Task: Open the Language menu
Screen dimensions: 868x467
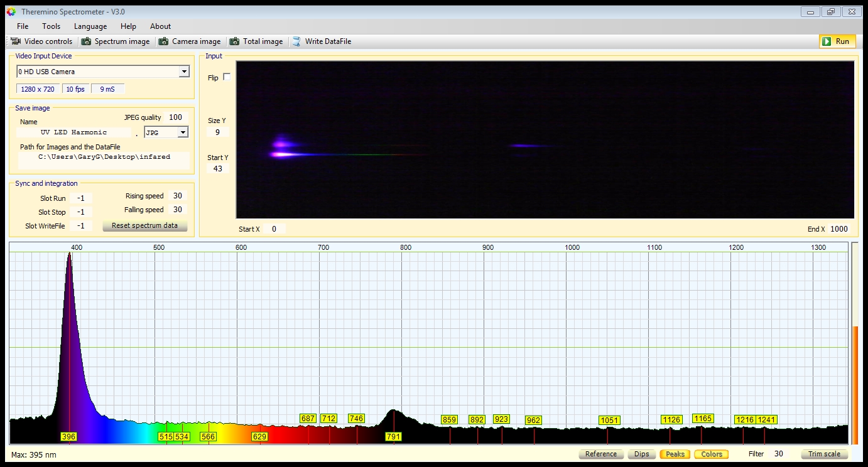Action: [x=90, y=26]
